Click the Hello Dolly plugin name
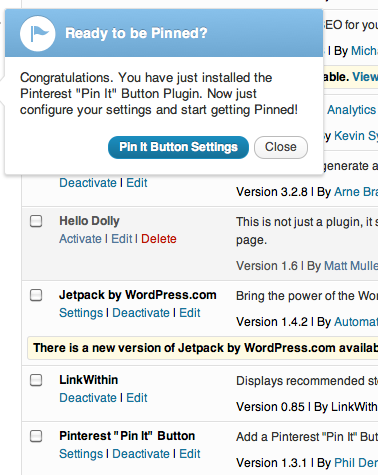The image size is (378, 475). (x=89, y=221)
